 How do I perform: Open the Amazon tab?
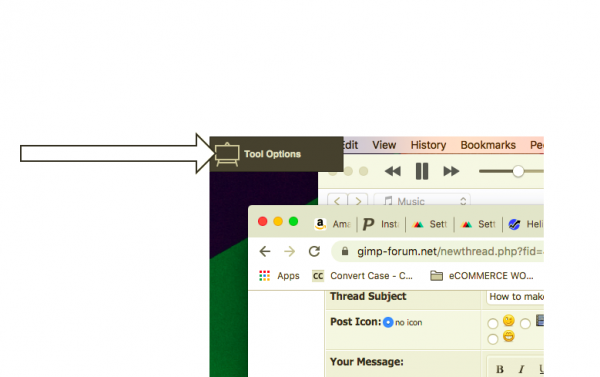point(332,224)
